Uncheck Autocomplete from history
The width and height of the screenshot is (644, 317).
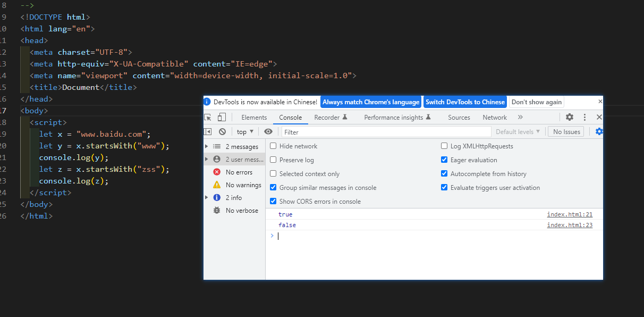[x=444, y=173]
